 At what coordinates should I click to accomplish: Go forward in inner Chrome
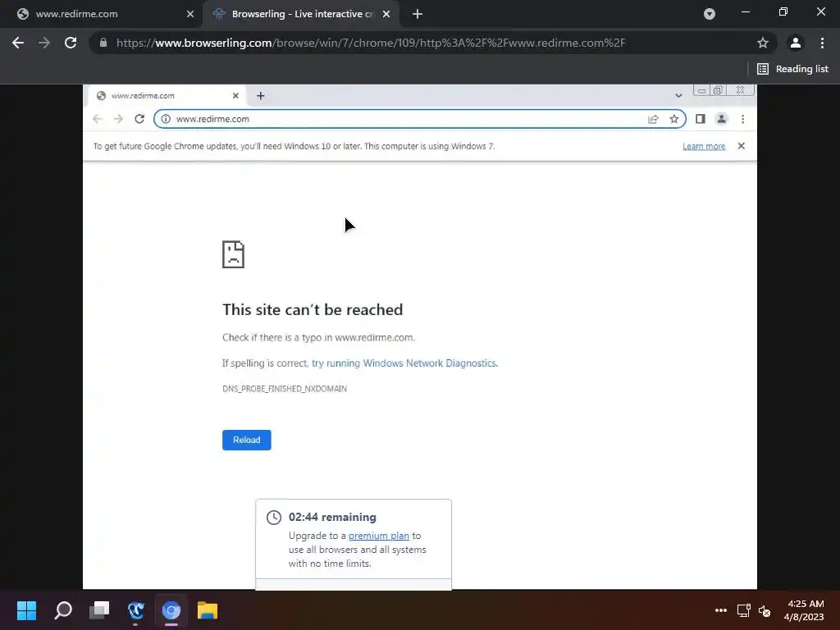point(118,119)
